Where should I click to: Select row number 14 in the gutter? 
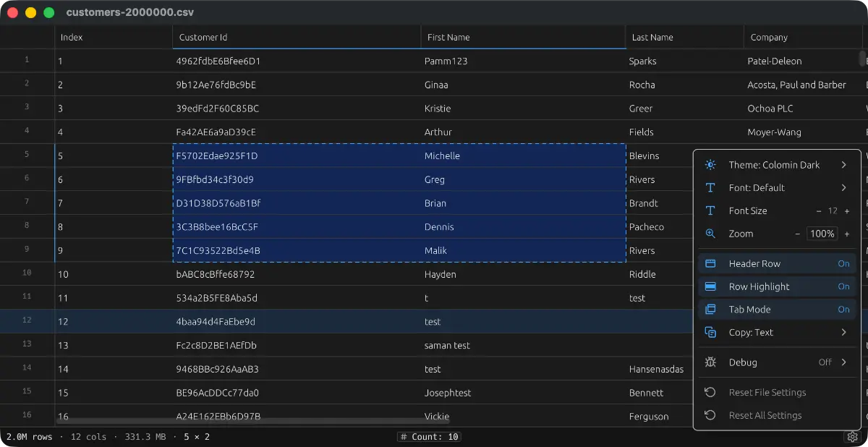[27, 368]
